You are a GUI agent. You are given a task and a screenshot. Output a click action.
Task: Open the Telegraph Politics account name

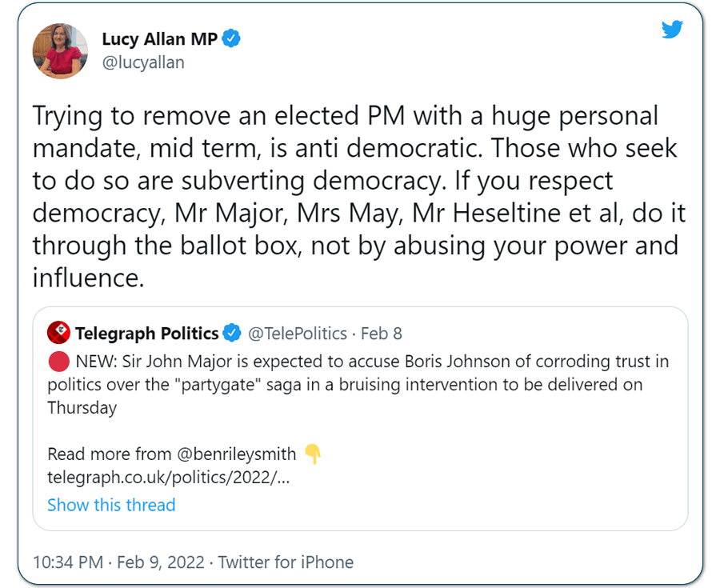[147, 334]
